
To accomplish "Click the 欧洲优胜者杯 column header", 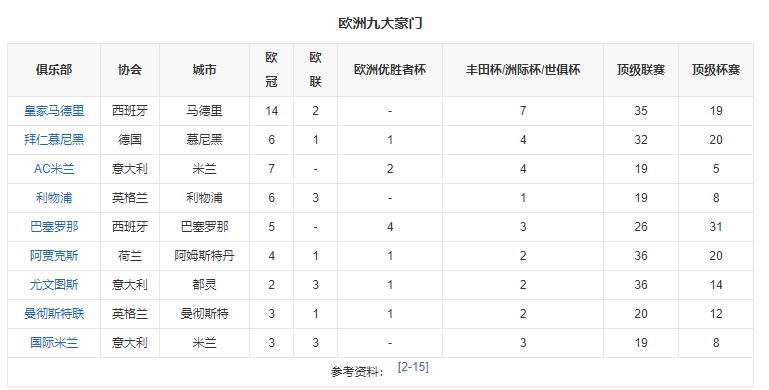I will pos(390,70).
